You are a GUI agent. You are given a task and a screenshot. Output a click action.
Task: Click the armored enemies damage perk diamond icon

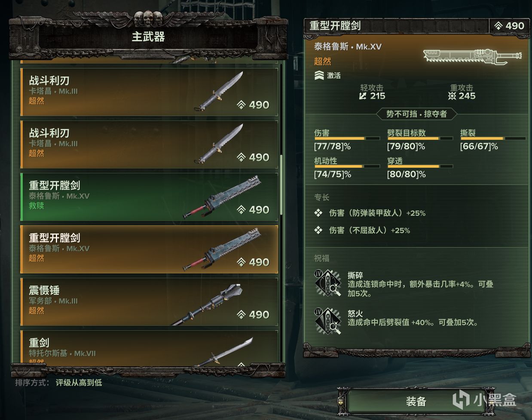[x=318, y=213]
